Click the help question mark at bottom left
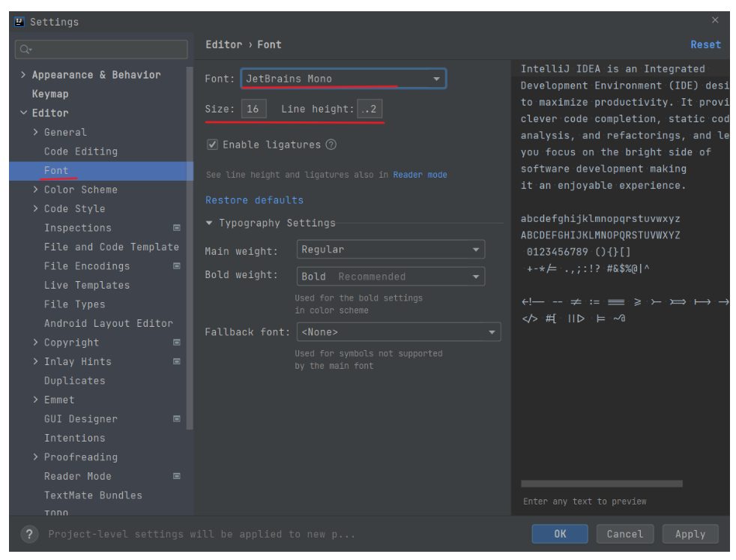The width and height of the screenshot is (736, 560). tap(28, 534)
